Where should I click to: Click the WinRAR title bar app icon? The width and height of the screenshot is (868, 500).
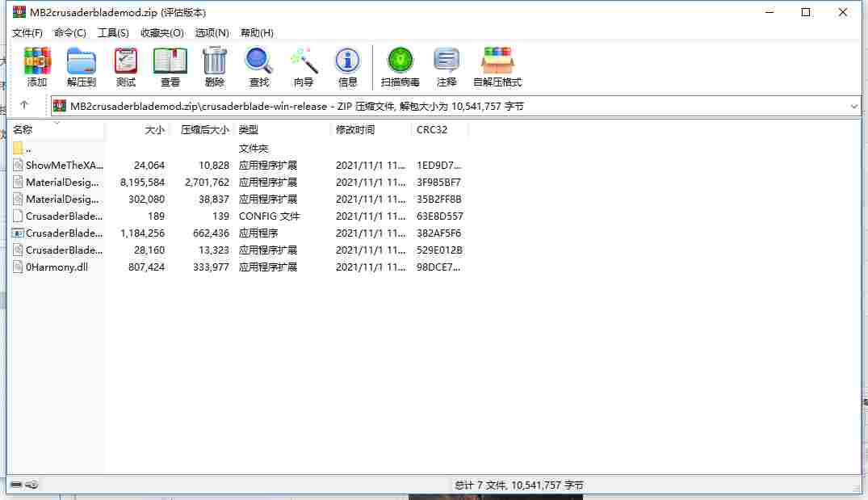[x=19, y=11]
